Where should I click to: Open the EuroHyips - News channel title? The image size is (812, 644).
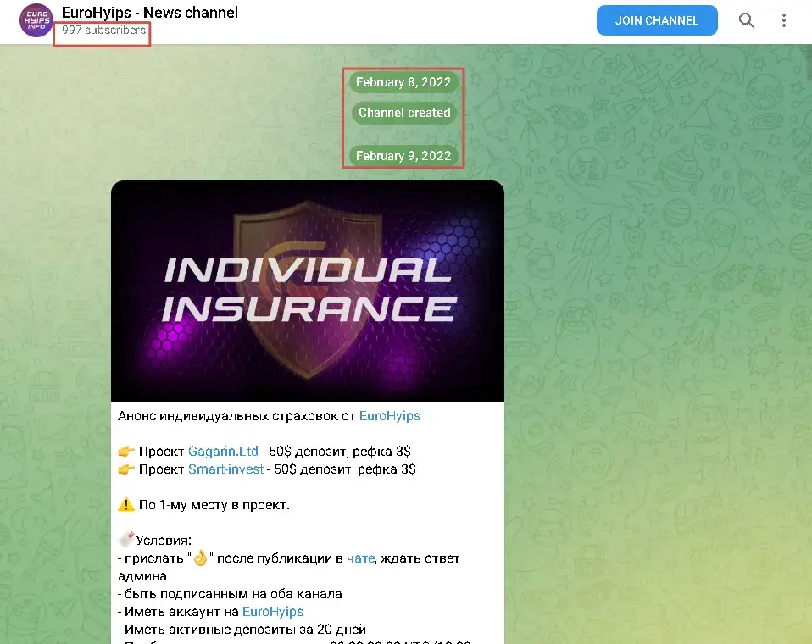(x=150, y=13)
